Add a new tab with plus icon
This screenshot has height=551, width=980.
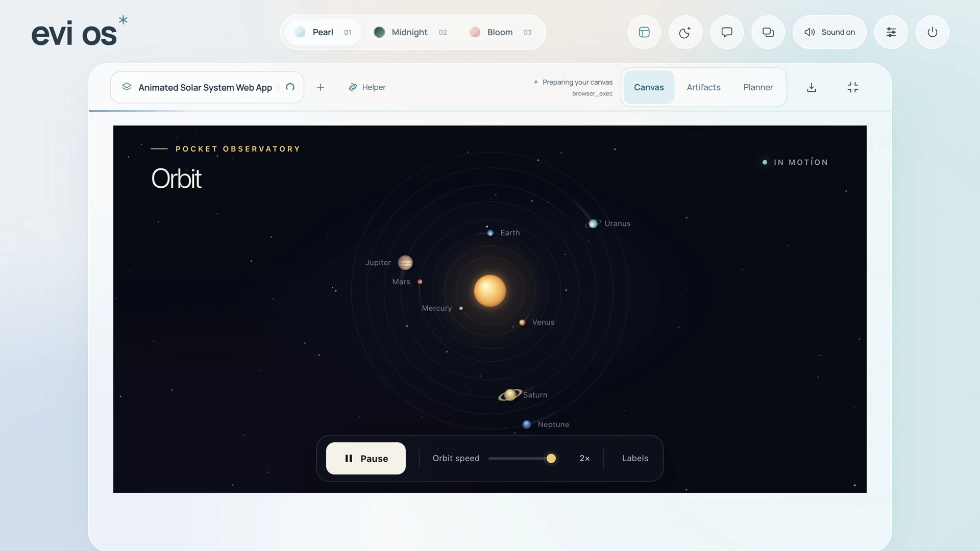point(321,87)
